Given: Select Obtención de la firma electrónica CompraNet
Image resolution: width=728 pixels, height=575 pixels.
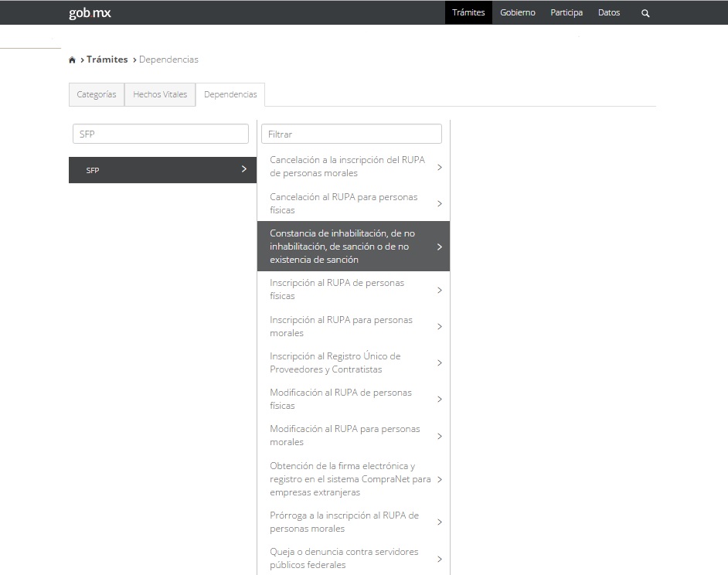Looking at the screenshot, I should [x=349, y=479].
